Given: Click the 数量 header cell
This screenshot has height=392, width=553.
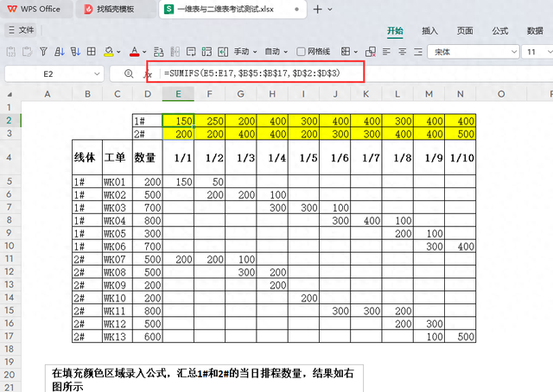Looking at the screenshot, I should point(148,157).
